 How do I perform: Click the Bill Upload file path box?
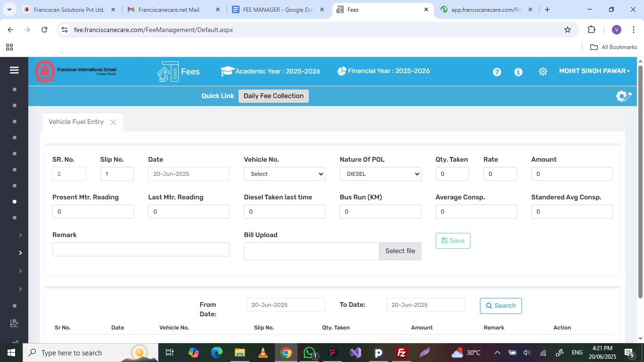pos(311,251)
